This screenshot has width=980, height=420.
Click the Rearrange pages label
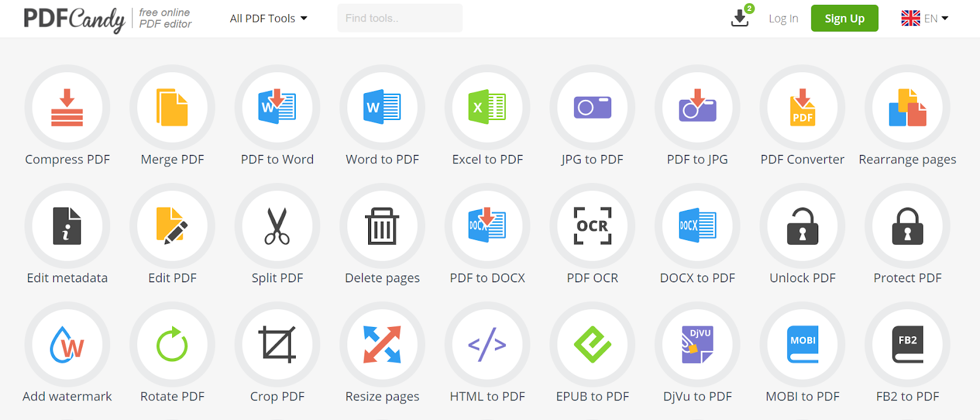coord(908,159)
